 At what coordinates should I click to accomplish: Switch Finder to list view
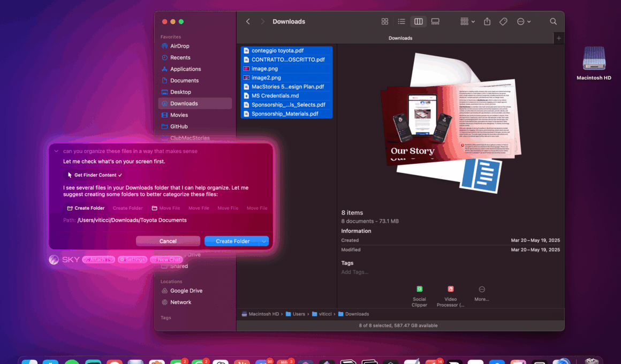(402, 21)
